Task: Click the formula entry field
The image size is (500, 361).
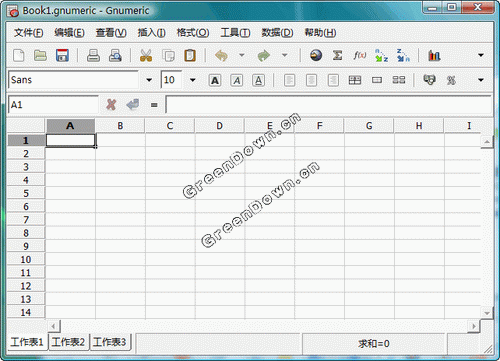Action: [329, 105]
